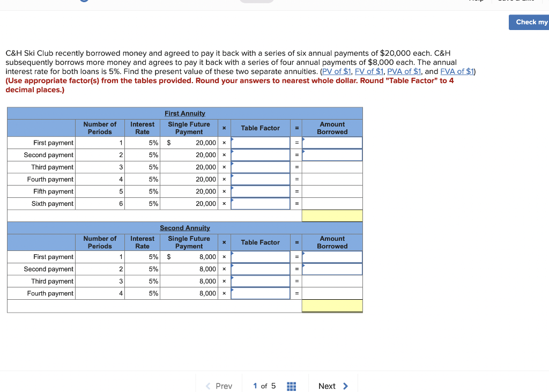Click Table Factor field for First Annuity fourth payment
Screen dimensions: 549x392
tap(261, 179)
